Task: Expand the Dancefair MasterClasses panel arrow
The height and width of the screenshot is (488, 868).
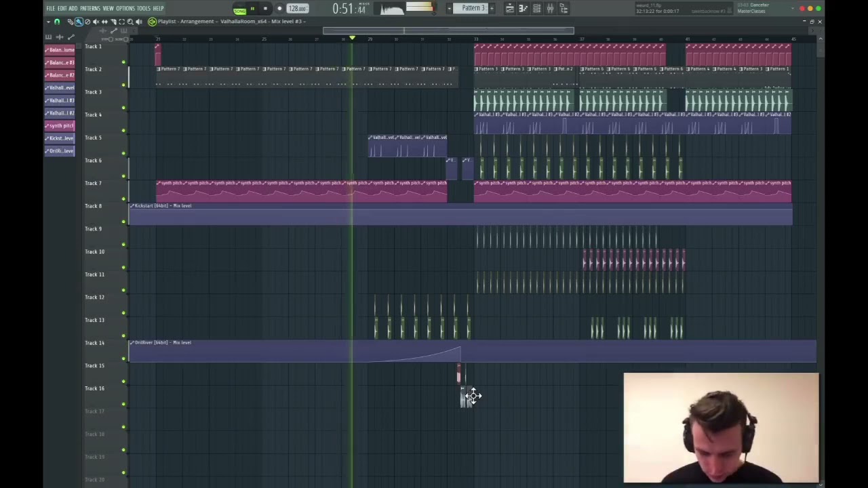Action: click(792, 7)
